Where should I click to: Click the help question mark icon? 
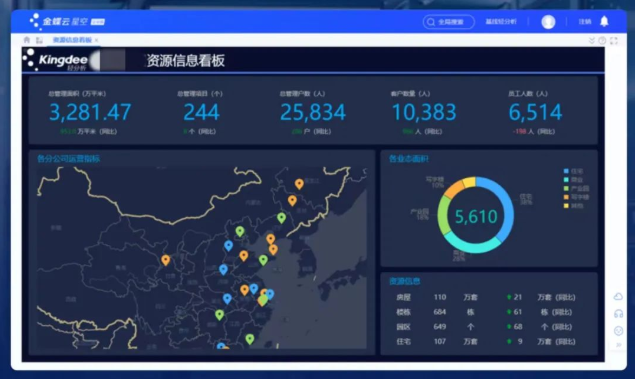(602, 41)
